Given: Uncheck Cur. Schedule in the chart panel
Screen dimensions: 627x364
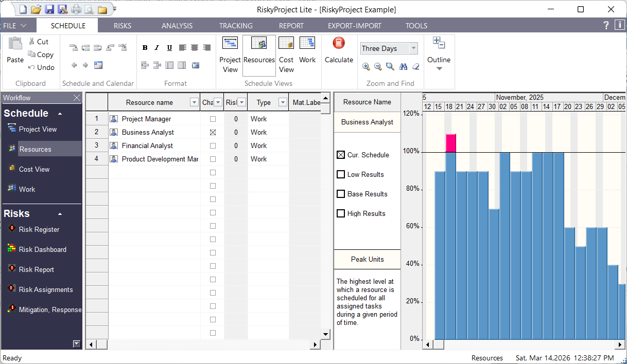Looking at the screenshot, I should click(340, 154).
